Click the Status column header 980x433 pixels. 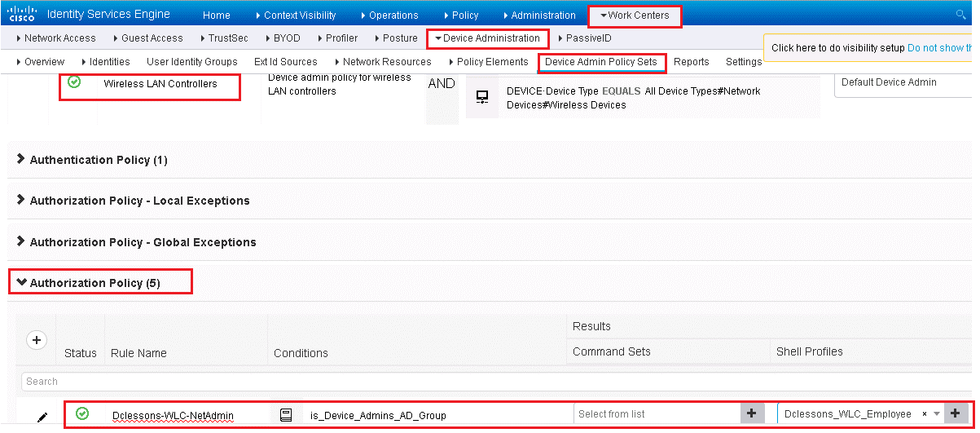(81, 353)
